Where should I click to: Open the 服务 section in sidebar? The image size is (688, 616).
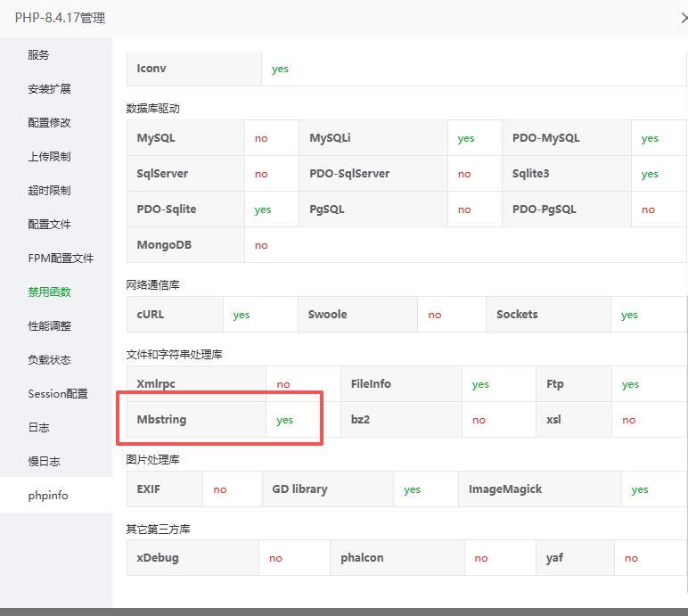click(38, 55)
